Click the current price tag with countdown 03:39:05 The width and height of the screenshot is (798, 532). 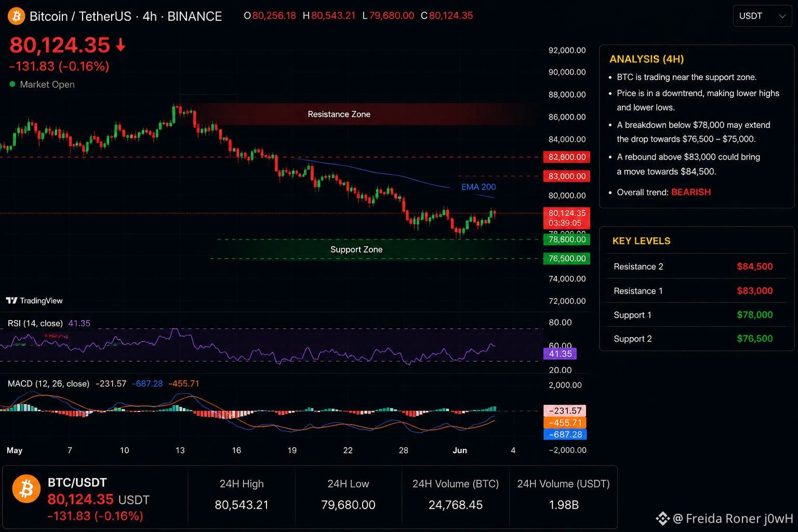[567, 218]
